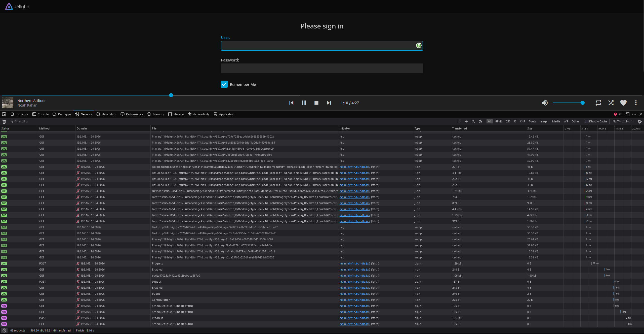Image resolution: width=644 pixels, height=334 pixels.
Task: Open the No Throttling dropdown
Action: coord(622,121)
